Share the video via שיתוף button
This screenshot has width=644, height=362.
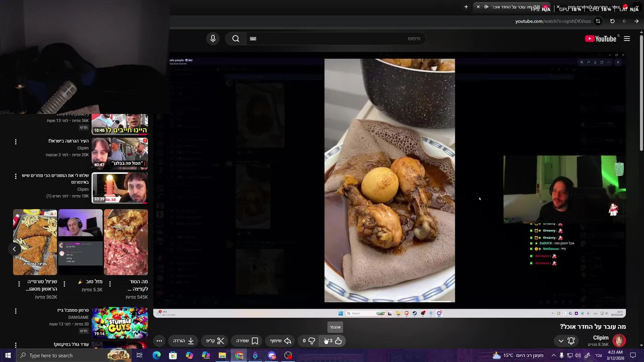(281, 341)
